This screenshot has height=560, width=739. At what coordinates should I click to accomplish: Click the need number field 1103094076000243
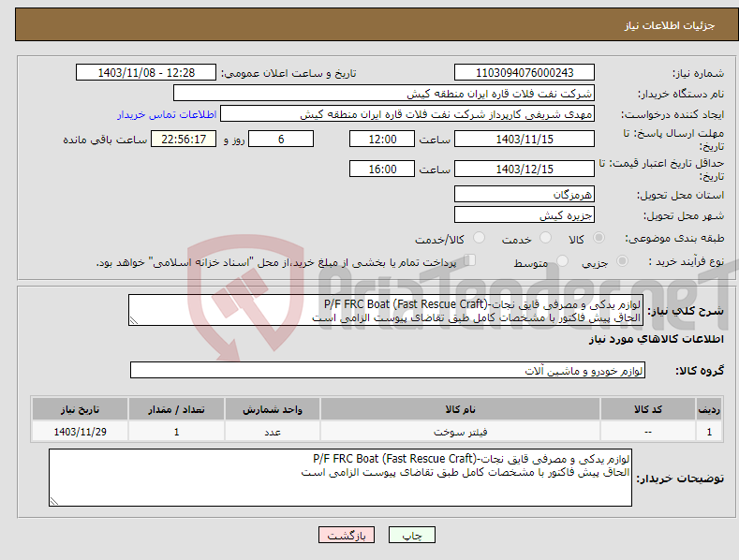525,73
